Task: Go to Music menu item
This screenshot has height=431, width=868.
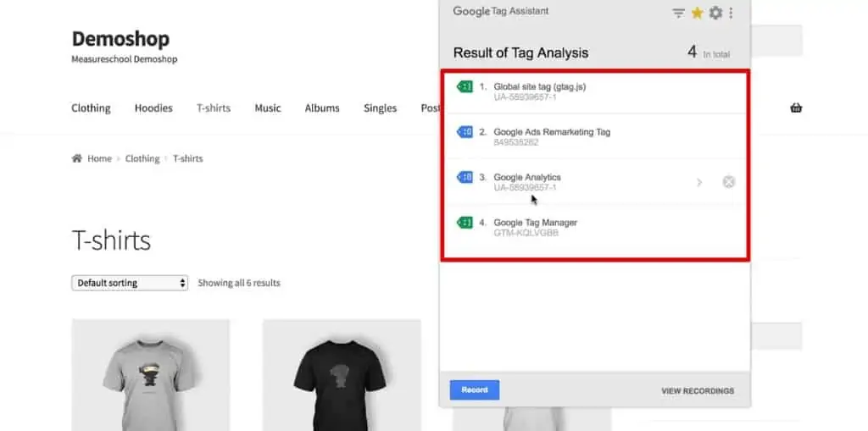Action: [268, 108]
